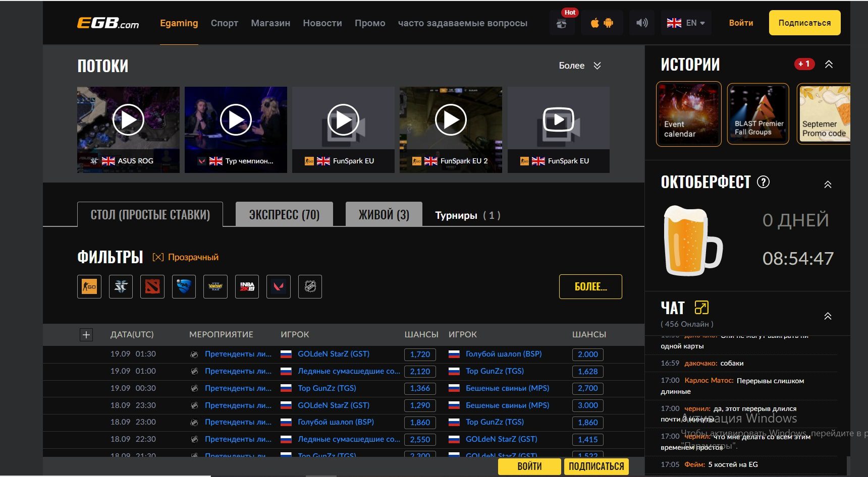868x477 pixels.
Task: Open the Hot gift bonus icon
Action: [561, 23]
